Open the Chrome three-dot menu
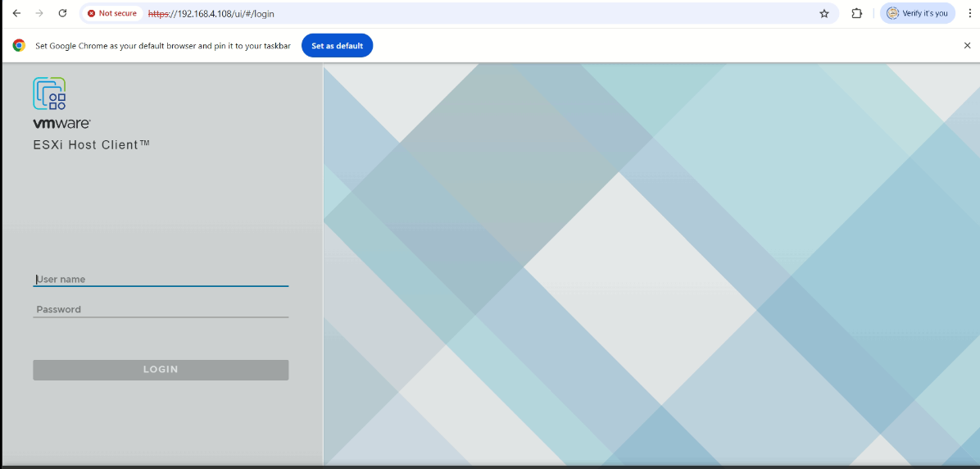980x469 pixels. [969, 13]
